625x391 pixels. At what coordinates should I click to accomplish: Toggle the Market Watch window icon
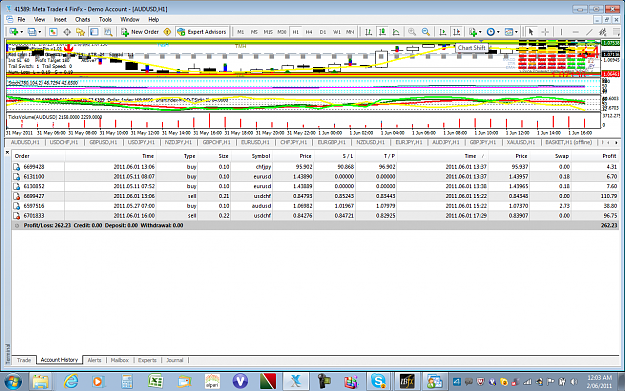click(x=53, y=32)
